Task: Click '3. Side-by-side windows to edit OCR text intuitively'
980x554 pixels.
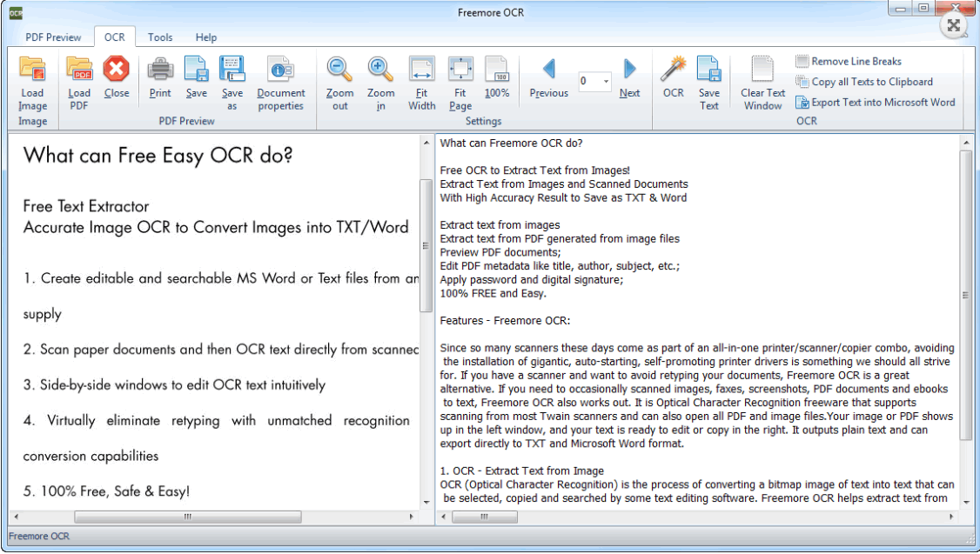Action: pos(174,384)
